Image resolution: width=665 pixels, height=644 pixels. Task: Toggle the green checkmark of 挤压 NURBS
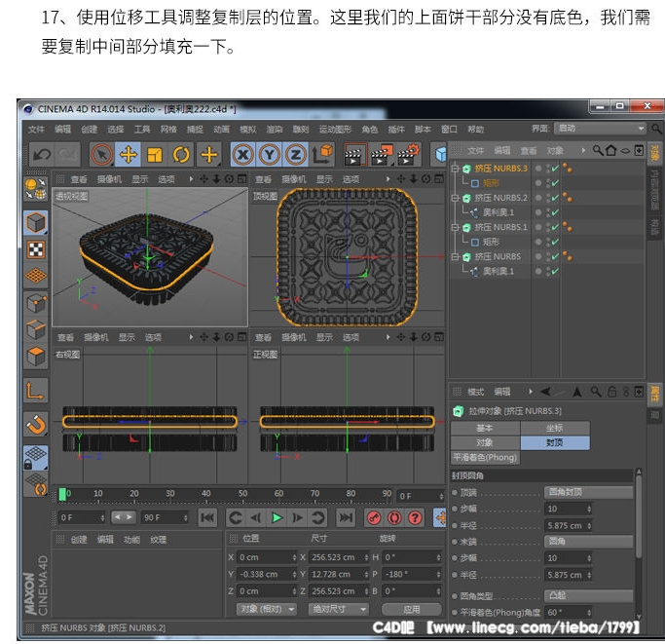(555, 256)
